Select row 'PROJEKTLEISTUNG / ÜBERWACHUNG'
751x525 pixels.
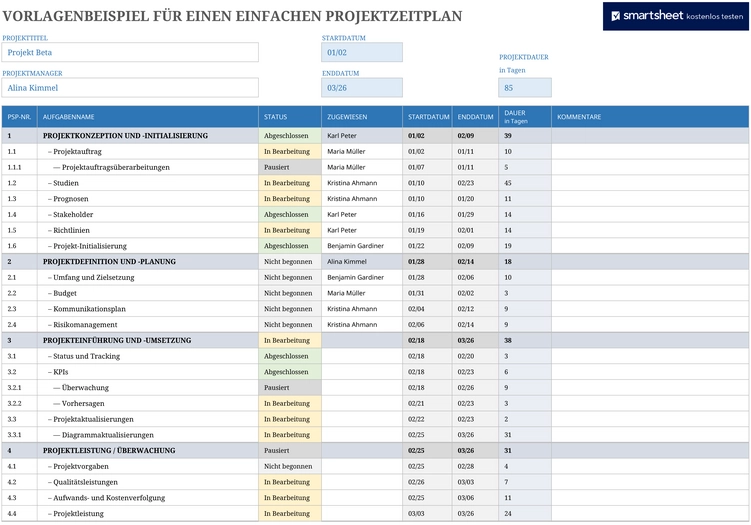coord(375,451)
